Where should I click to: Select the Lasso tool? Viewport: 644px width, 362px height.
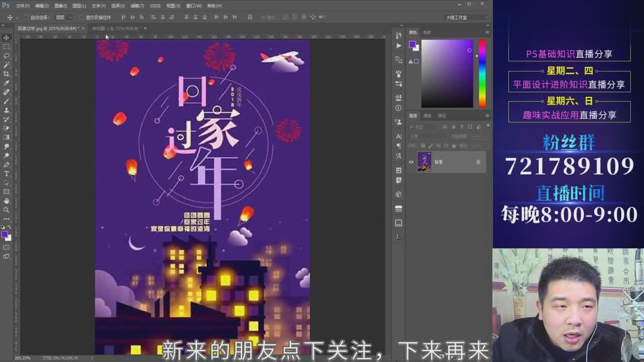coord(7,56)
